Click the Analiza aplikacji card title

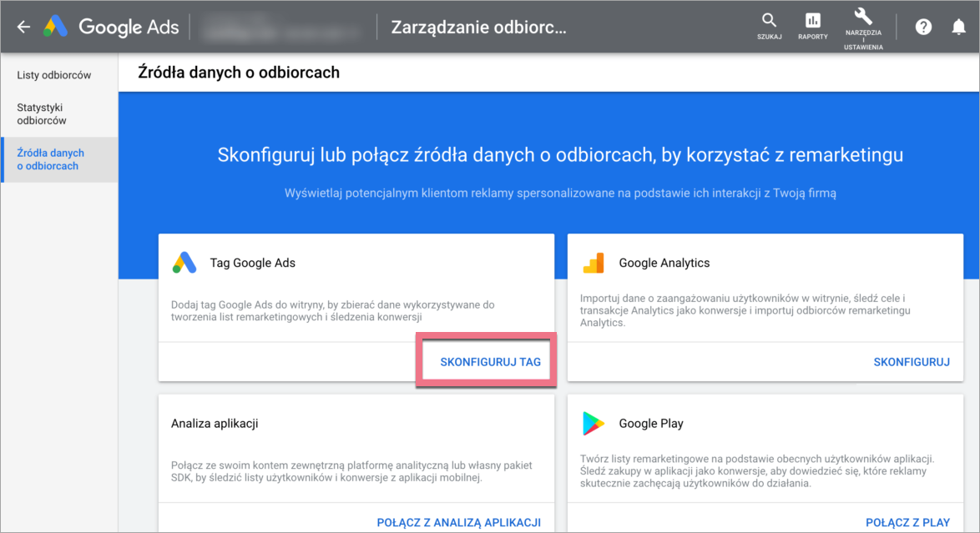click(215, 424)
